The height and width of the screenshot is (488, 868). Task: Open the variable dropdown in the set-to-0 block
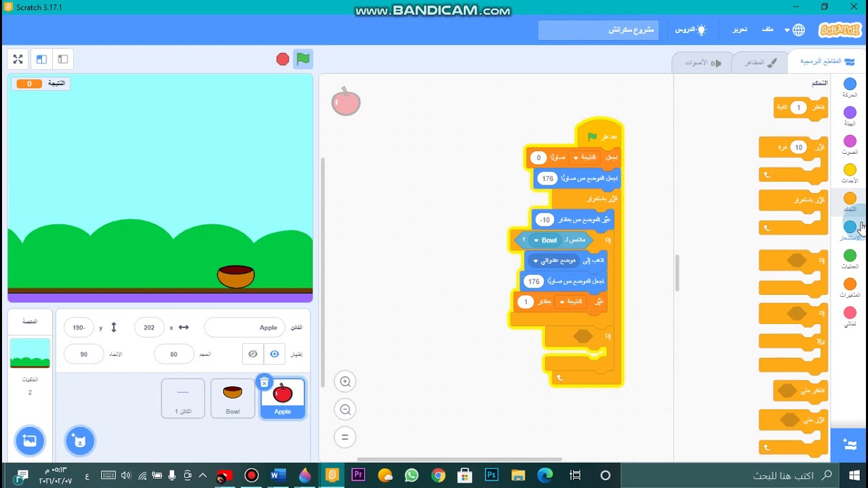click(x=585, y=157)
